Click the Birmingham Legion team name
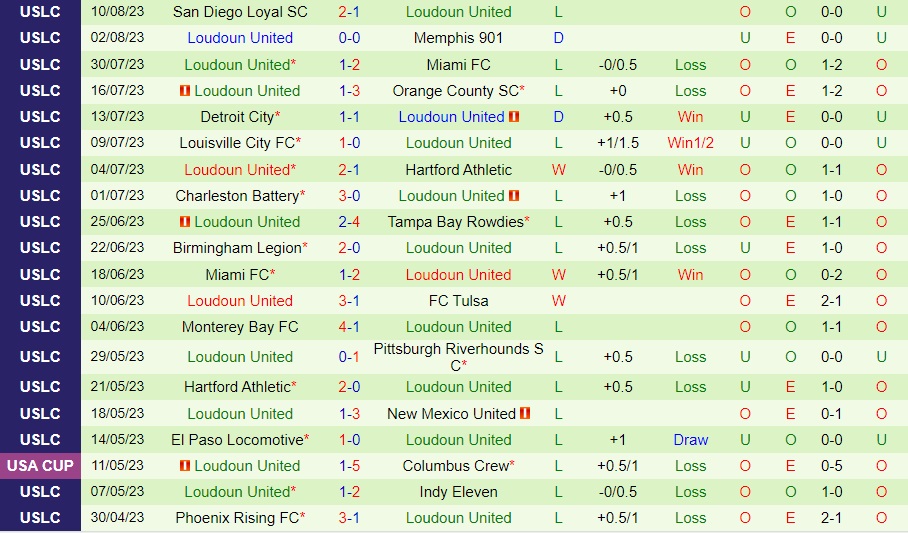908x533 pixels. (237, 248)
